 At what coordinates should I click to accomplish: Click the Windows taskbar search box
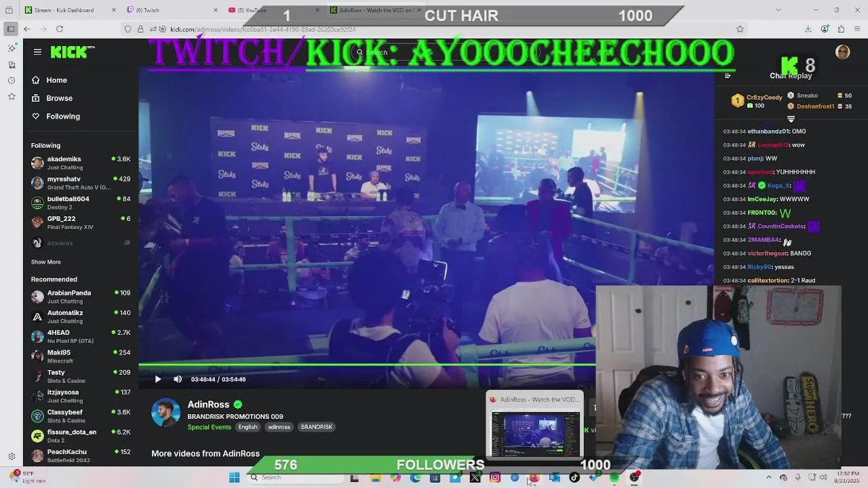[295, 478]
